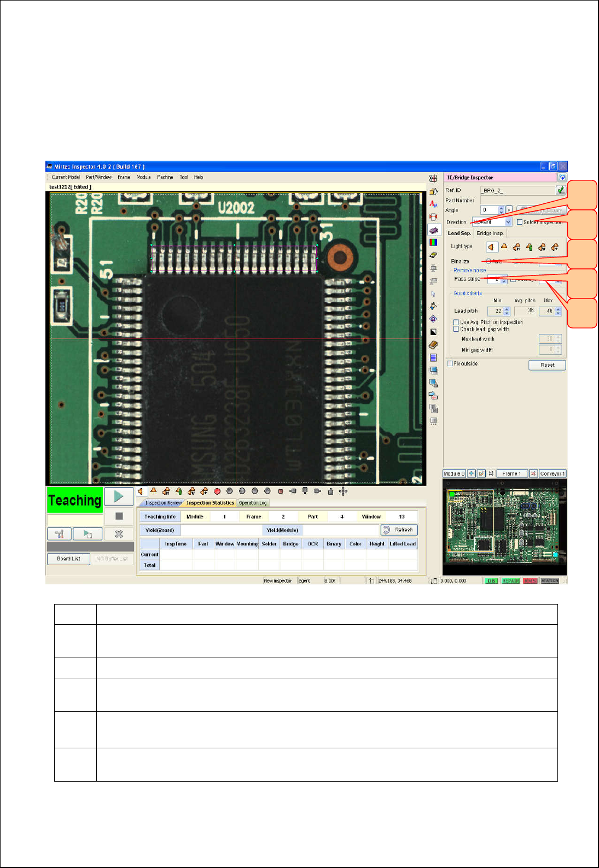
Task: Click the refresh icon in IC/Bridge Inspector header
Action: pos(562,178)
